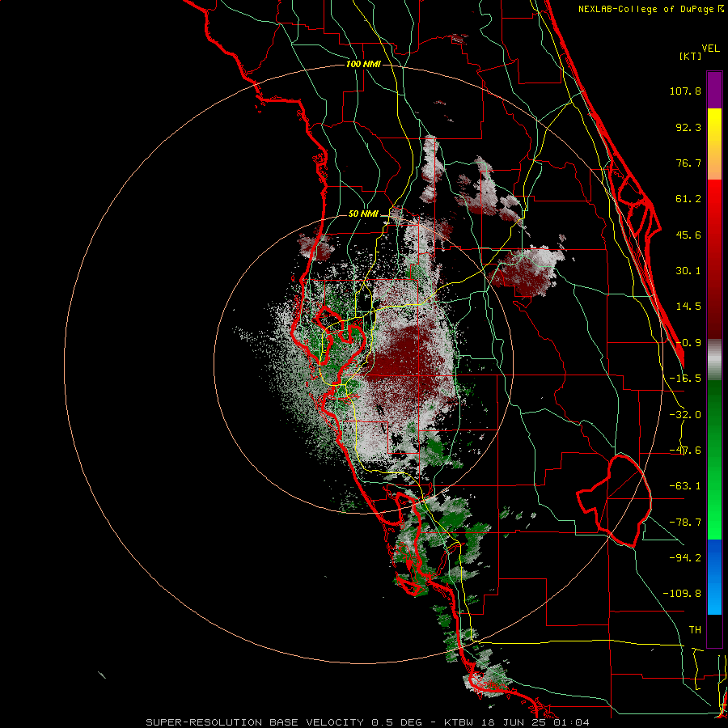The width and height of the screenshot is (728, 728).
Task: Click the '100 NMI' range ring label
Action: (363, 64)
